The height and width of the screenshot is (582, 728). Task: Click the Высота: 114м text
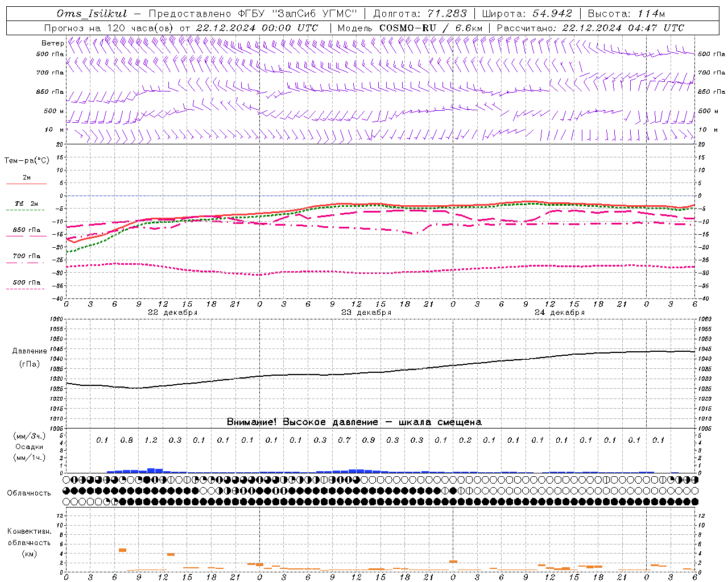point(626,14)
